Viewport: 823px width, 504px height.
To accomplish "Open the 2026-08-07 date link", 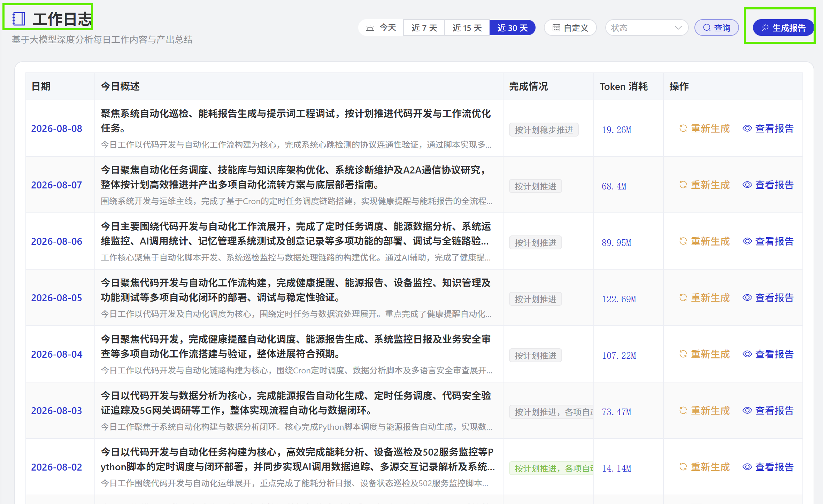I will 57,185.
